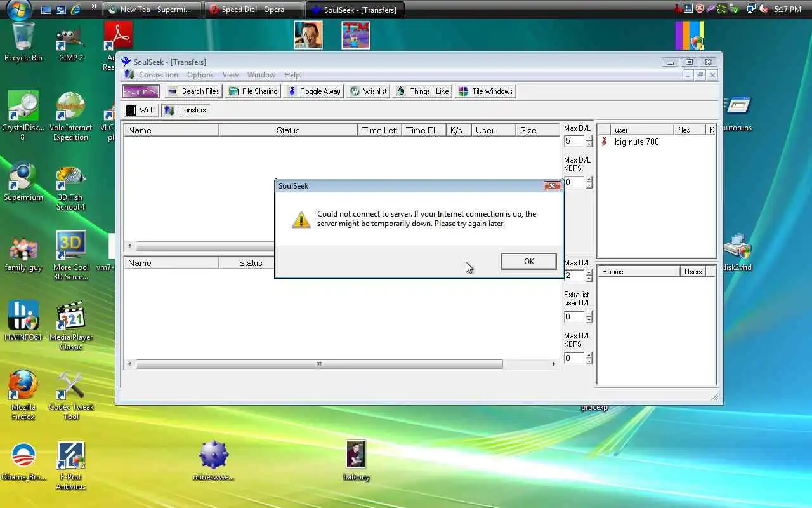Open the Search Files window
Viewport: 812px width, 508px height.
point(193,91)
